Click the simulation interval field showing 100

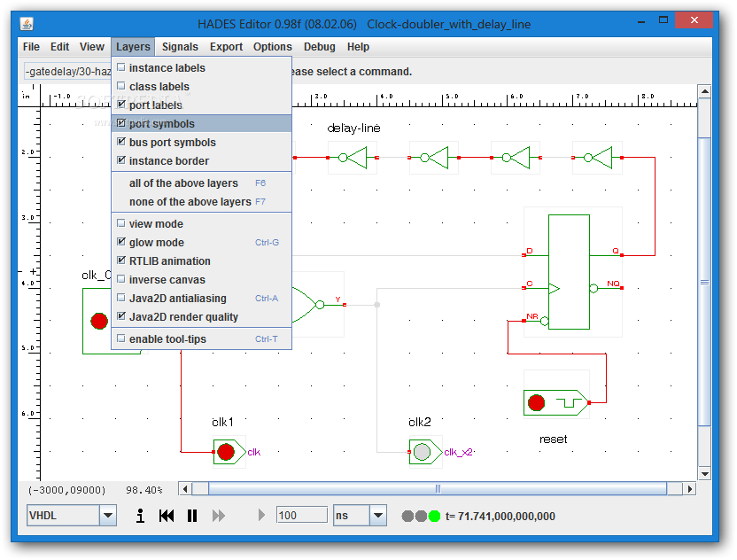tap(302, 516)
